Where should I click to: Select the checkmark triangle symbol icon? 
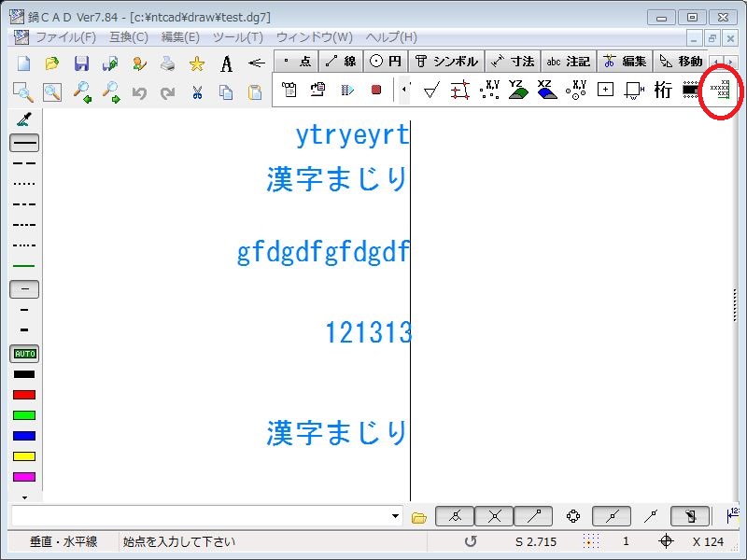431,90
